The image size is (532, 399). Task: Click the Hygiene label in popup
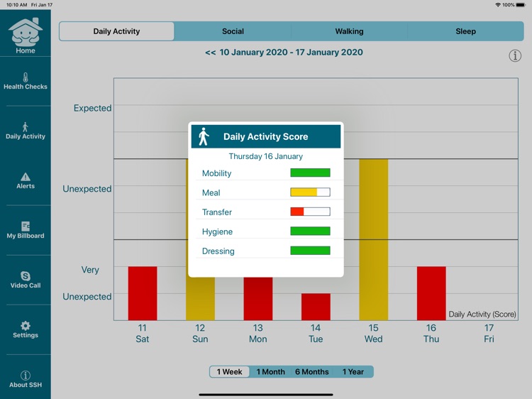tap(217, 232)
